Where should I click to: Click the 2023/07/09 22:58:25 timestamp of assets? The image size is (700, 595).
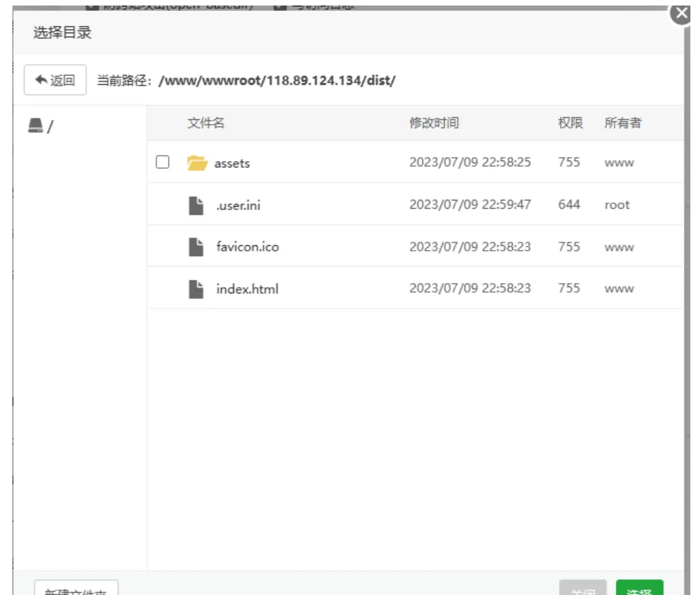470,162
